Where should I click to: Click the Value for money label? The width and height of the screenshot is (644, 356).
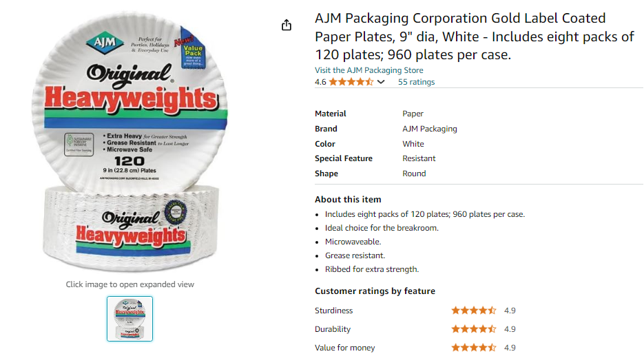(344, 347)
